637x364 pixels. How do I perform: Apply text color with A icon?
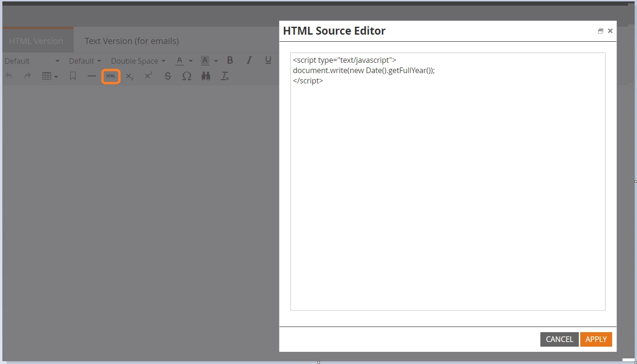pyautogui.click(x=180, y=60)
